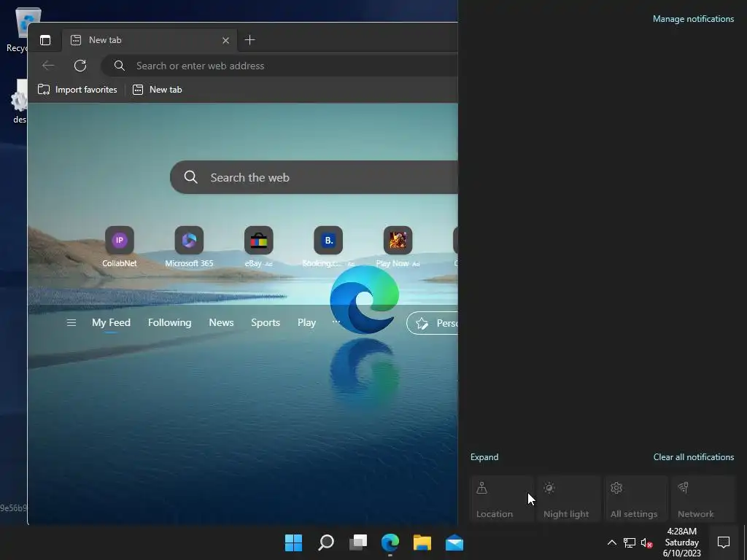Image resolution: width=747 pixels, height=560 pixels.
Task: Show hidden tray icons chevron
Action: coord(612,542)
